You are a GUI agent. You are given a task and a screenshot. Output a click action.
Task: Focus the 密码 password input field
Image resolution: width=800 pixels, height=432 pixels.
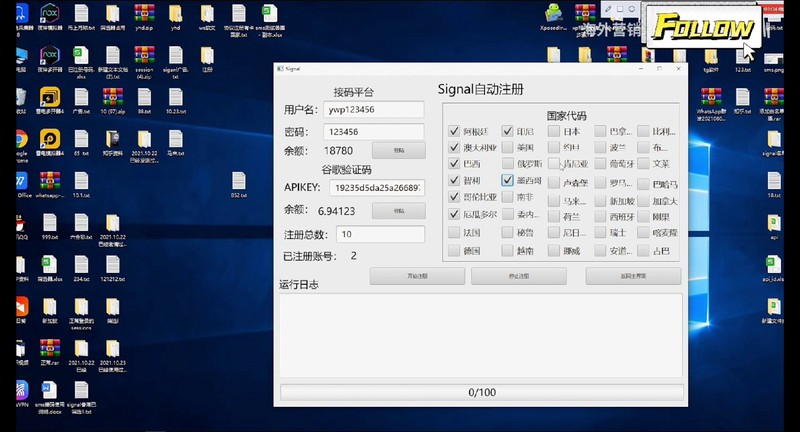click(x=373, y=132)
